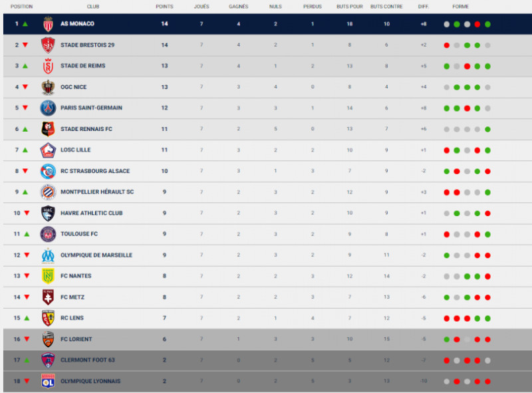The height and width of the screenshot is (393, 532).
Task: Click the Stade Rennais FC crest
Action: (x=48, y=129)
